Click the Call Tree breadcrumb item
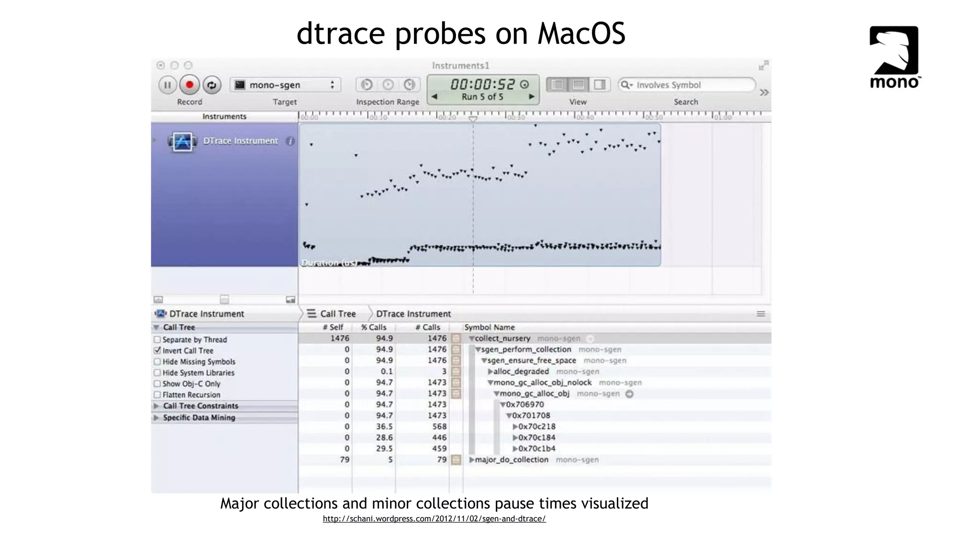This screenshot has width=980, height=551. [337, 314]
